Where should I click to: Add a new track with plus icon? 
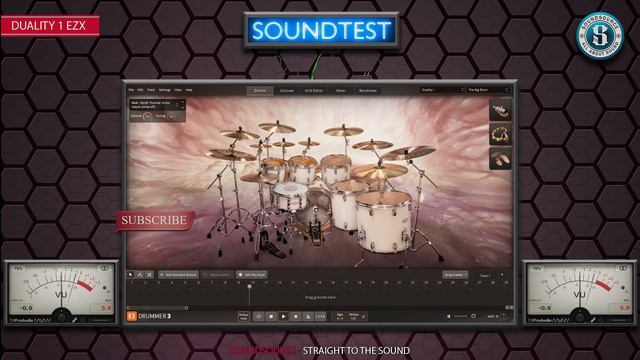[502, 275]
